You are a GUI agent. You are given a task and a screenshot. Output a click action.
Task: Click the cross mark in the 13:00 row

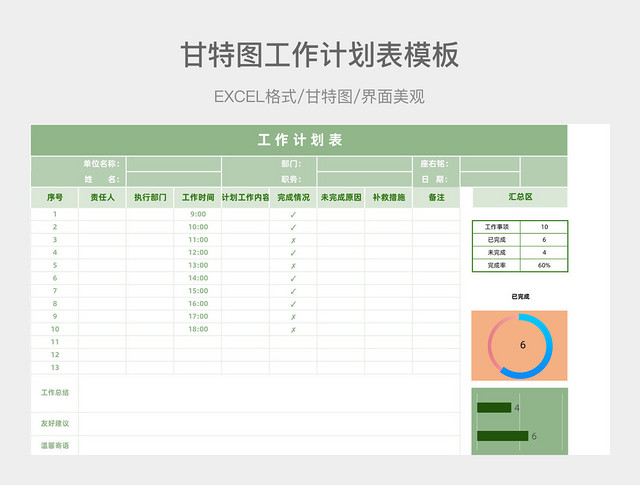pyautogui.click(x=293, y=266)
